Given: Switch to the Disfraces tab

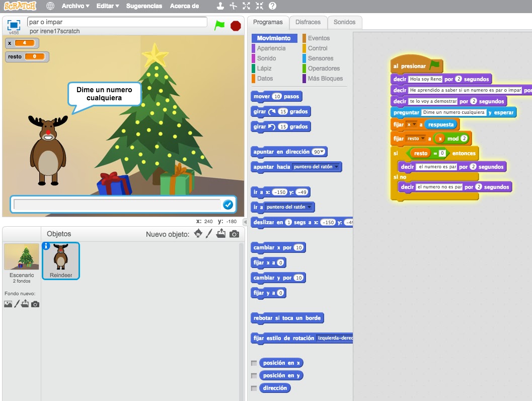Looking at the screenshot, I should [308, 22].
